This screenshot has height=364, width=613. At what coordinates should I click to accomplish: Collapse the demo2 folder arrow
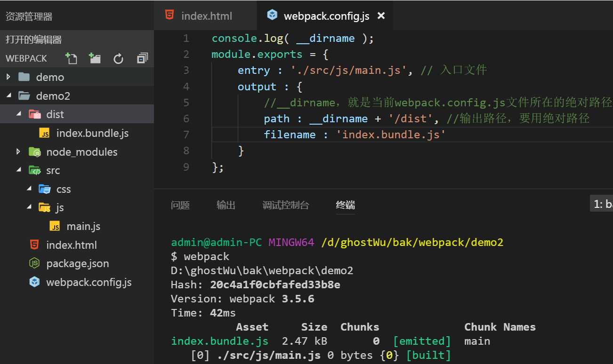click(8, 95)
